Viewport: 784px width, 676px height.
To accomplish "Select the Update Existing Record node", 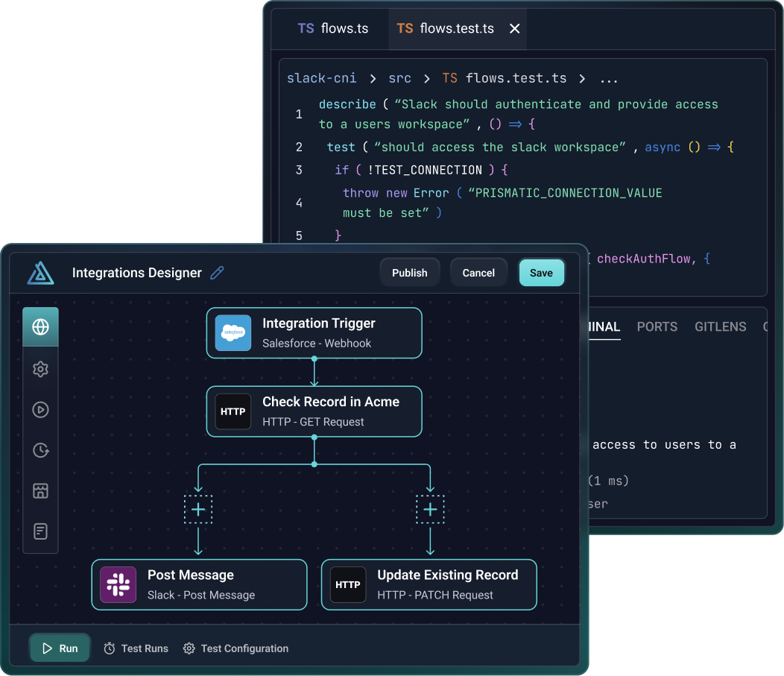I will (429, 584).
